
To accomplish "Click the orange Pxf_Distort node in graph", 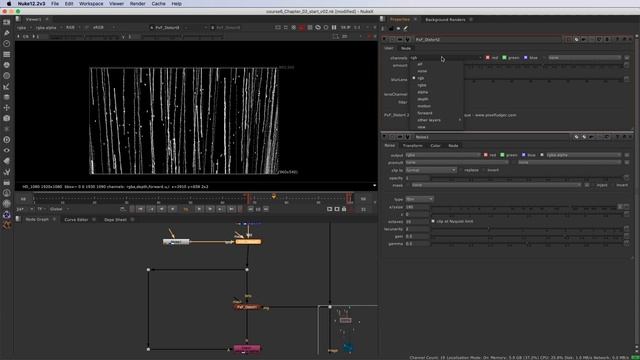I will point(247,307).
